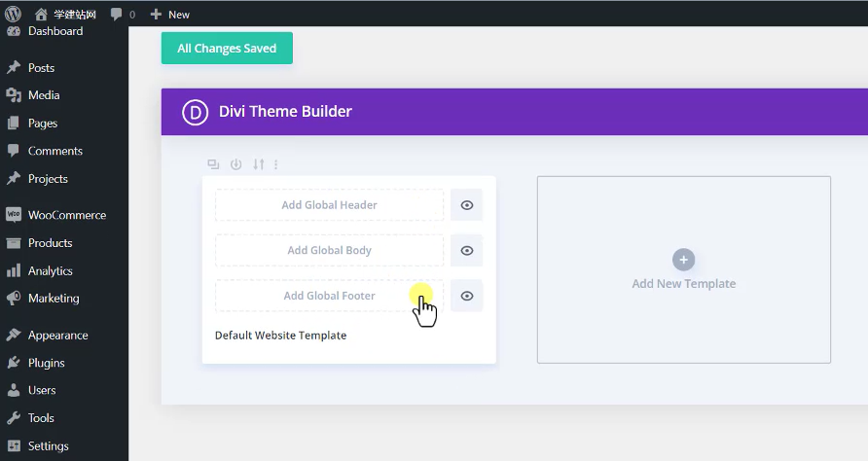
Task: Toggle Global Footer visibility eye icon
Action: pyautogui.click(x=467, y=296)
